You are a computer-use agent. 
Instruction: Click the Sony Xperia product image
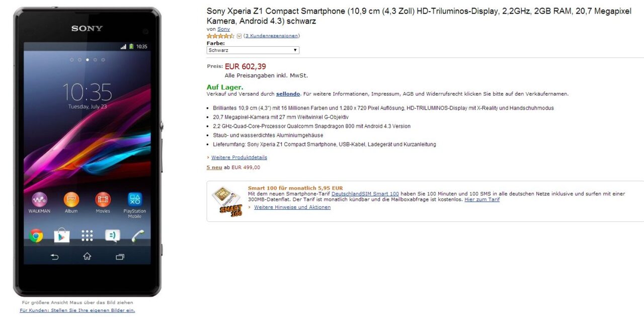tap(87, 151)
